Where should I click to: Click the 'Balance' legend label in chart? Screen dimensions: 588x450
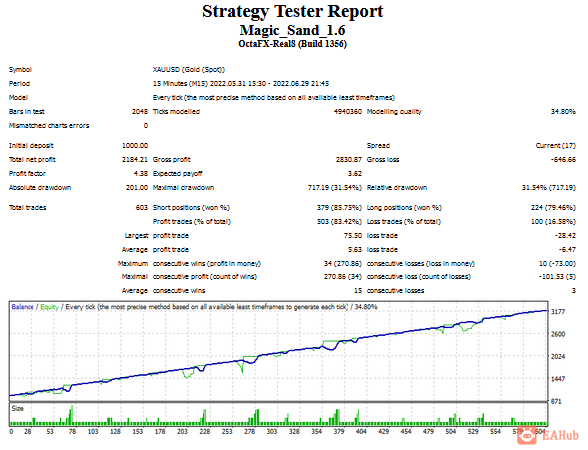[22, 307]
